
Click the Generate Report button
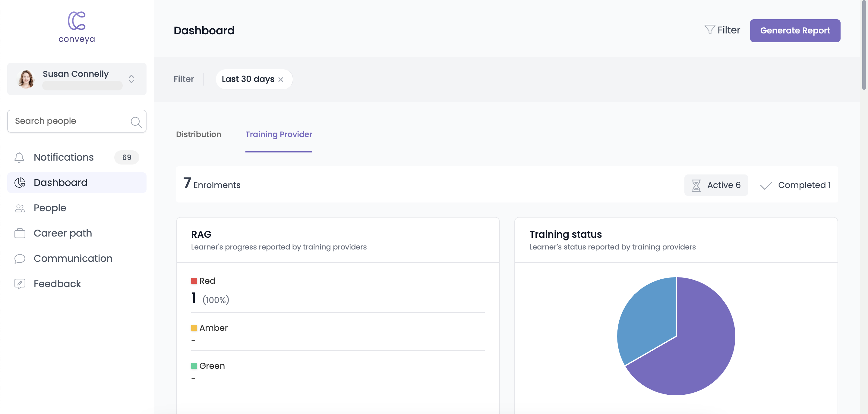click(795, 31)
